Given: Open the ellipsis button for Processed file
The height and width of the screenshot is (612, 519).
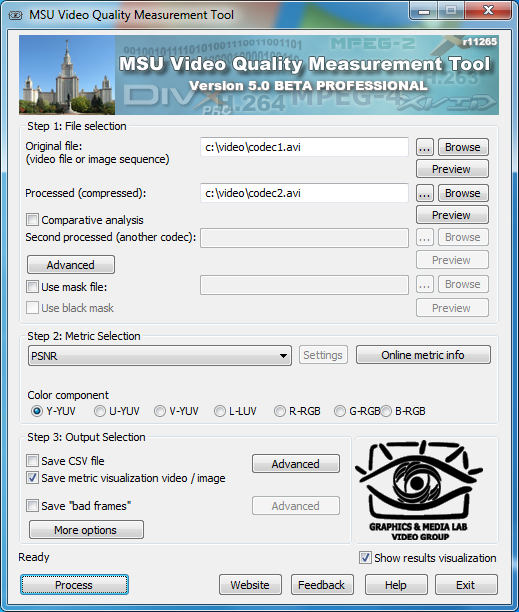Looking at the screenshot, I should click(425, 193).
